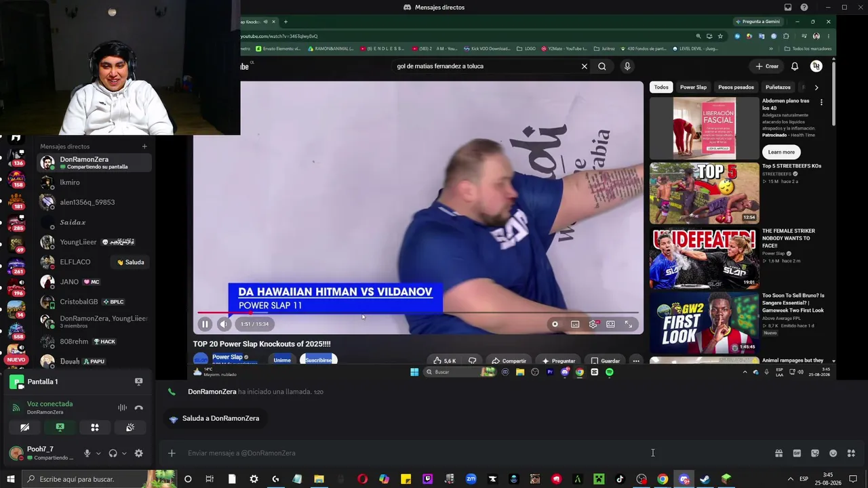Open the YoungLiieer direct message
This screenshot has height=488, width=868.
tap(95, 242)
